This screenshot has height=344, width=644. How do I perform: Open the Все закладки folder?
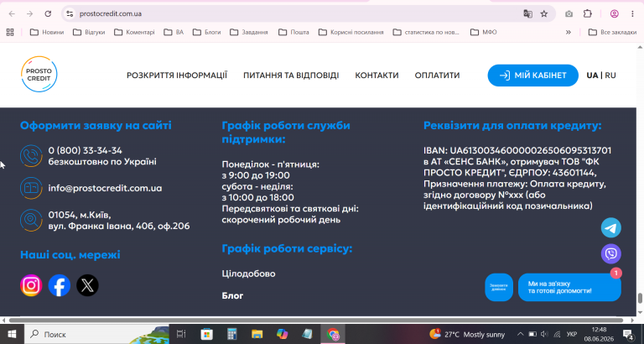(x=612, y=32)
